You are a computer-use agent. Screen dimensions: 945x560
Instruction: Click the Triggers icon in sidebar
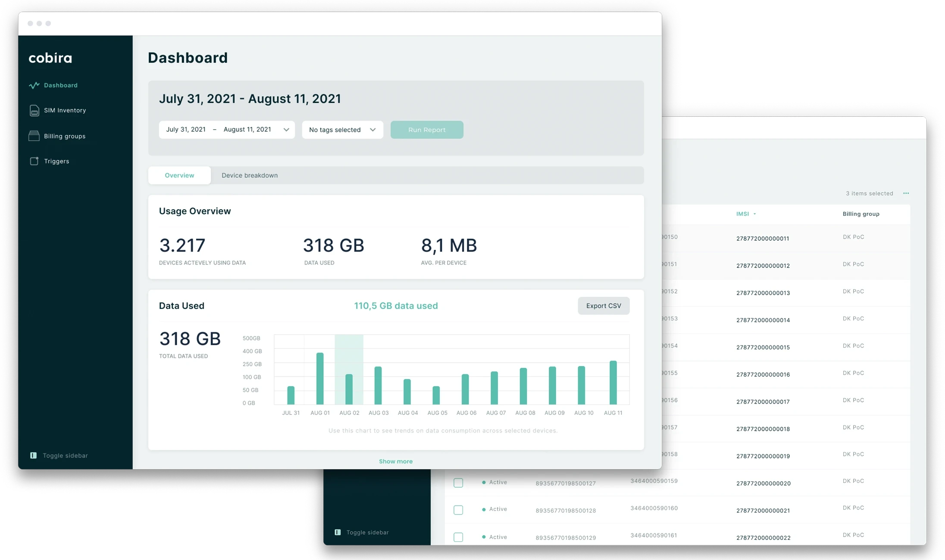tap(34, 161)
